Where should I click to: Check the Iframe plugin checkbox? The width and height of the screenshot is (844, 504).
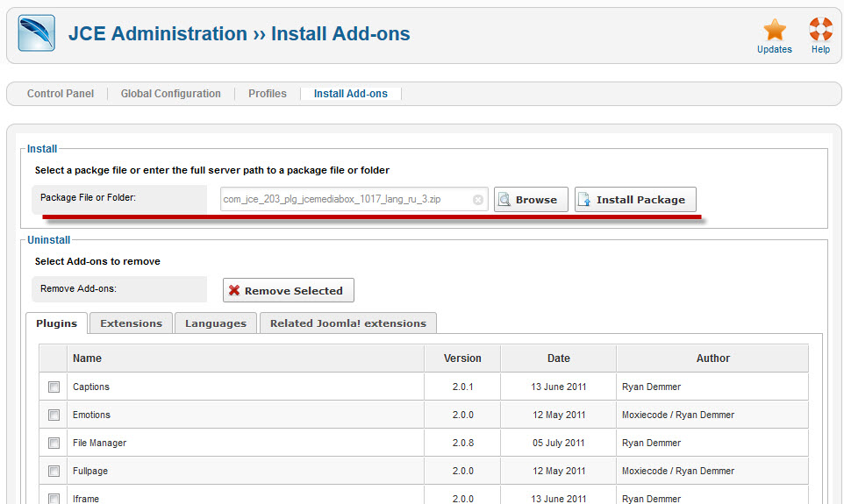[x=54, y=499]
